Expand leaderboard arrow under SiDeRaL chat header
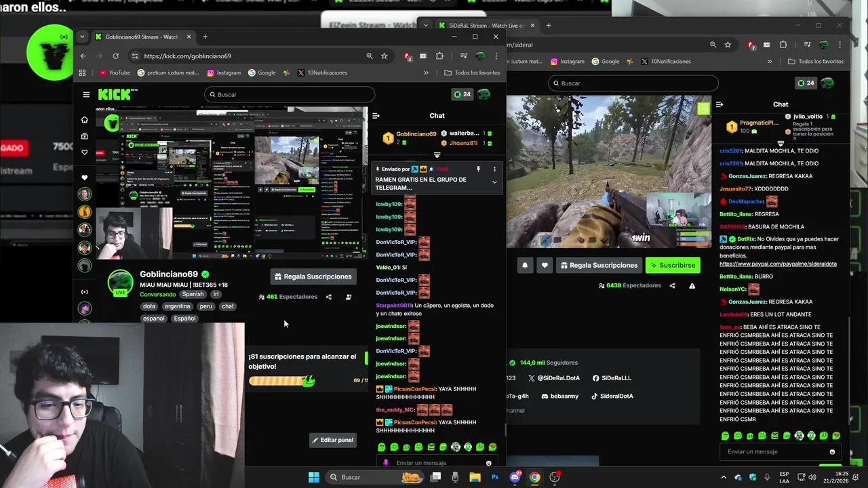Image resolution: width=868 pixels, height=488 pixels. (781, 143)
